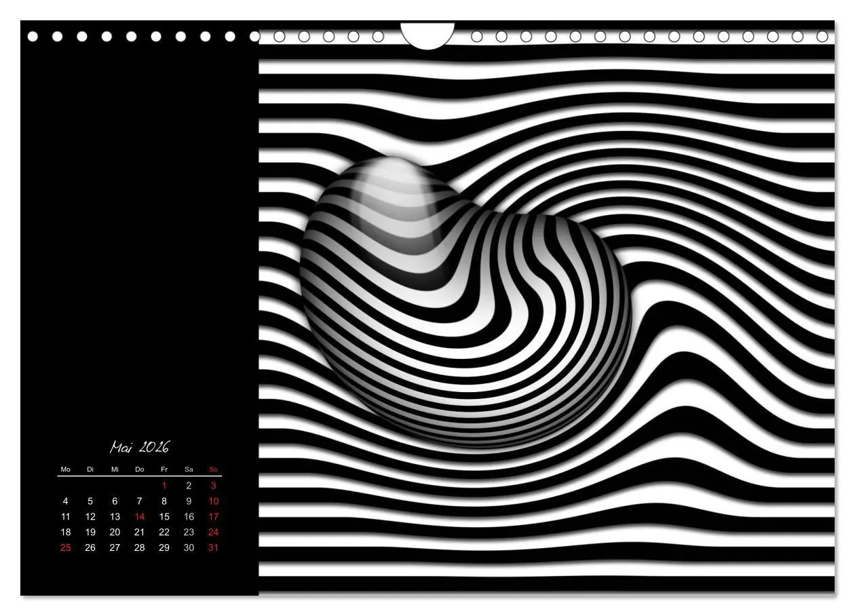Choose the date 22 under Fr
The height and width of the screenshot is (616, 855).
tap(164, 533)
